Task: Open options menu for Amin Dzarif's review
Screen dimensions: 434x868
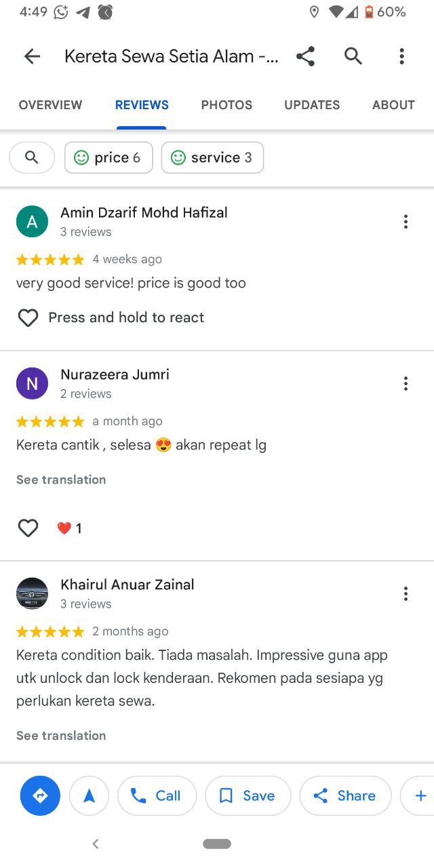Action: click(x=406, y=222)
